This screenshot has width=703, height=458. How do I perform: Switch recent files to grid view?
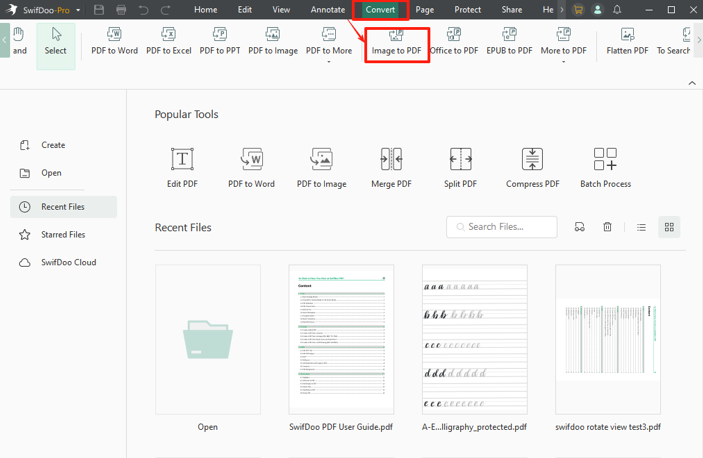click(x=669, y=227)
